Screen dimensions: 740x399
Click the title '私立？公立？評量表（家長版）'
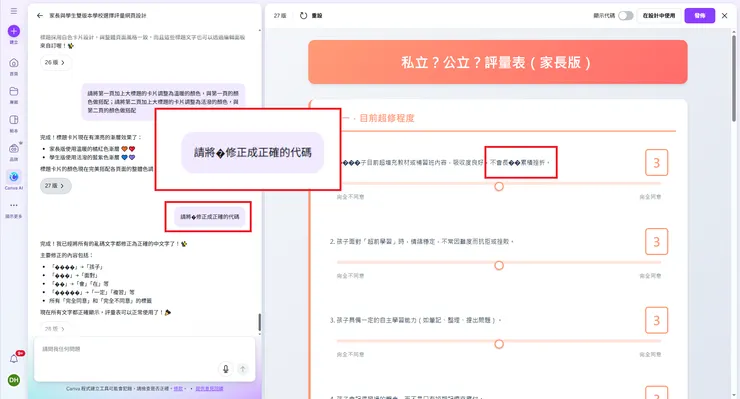point(496,62)
